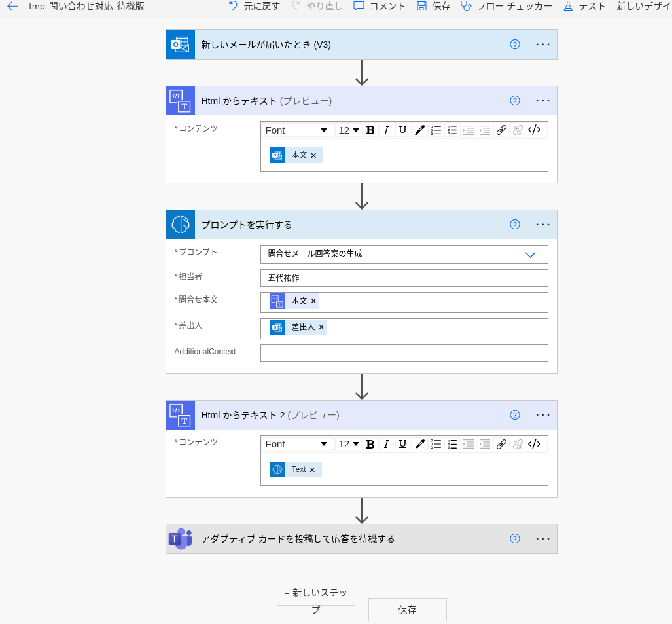This screenshot has height=624, width=672.
Task: Toggle code view in Html からテキスト 2 editor
Action: point(534,445)
